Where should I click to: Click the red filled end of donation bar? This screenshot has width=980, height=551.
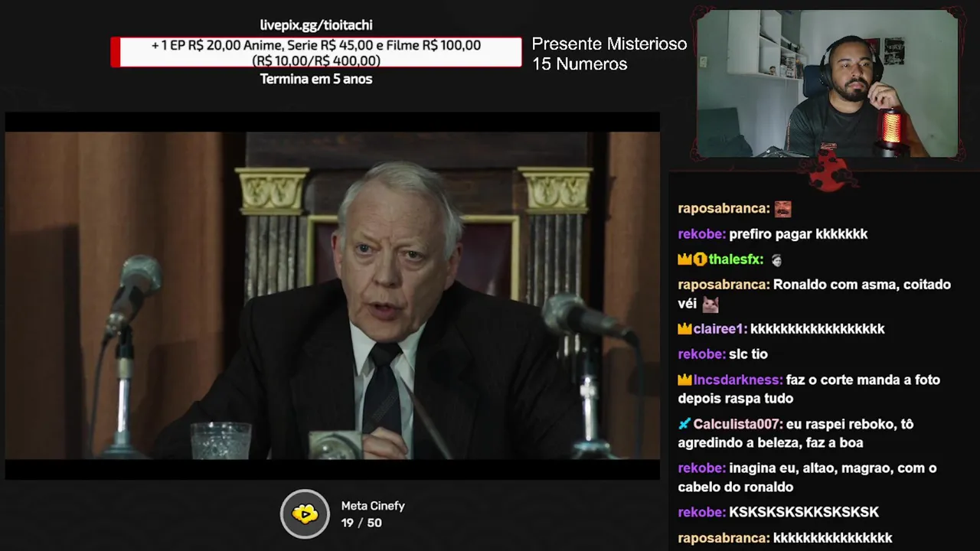[x=116, y=52]
